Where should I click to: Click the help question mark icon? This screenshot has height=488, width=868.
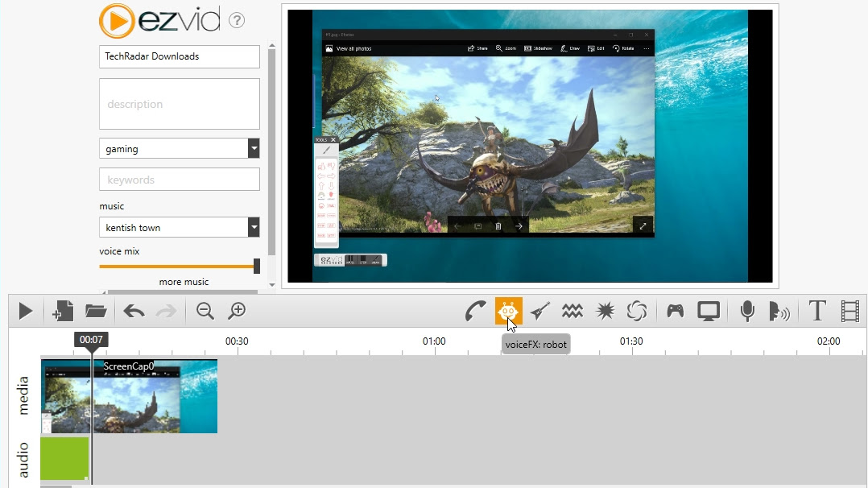click(x=237, y=20)
